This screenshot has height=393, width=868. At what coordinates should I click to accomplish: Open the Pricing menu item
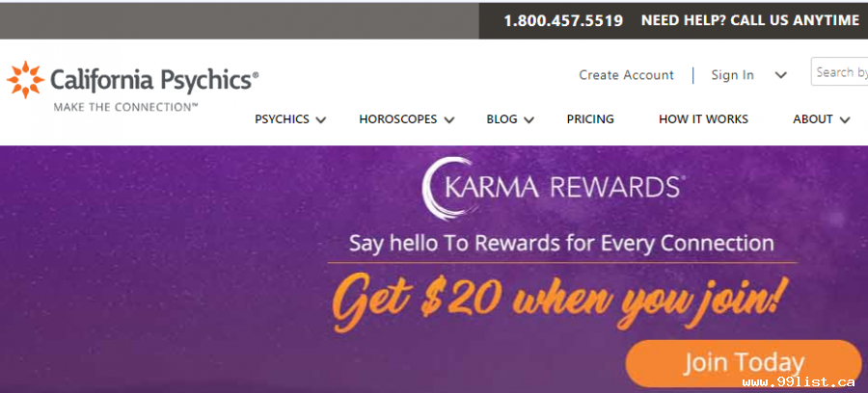click(590, 118)
